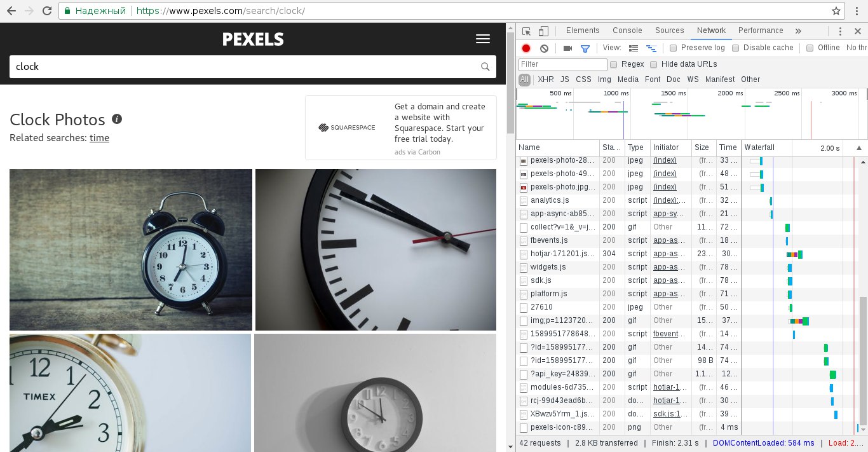Viewport: 868px width, 452px height.
Task: Click the capture screenshots camera icon
Action: click(x=568, y=48)
